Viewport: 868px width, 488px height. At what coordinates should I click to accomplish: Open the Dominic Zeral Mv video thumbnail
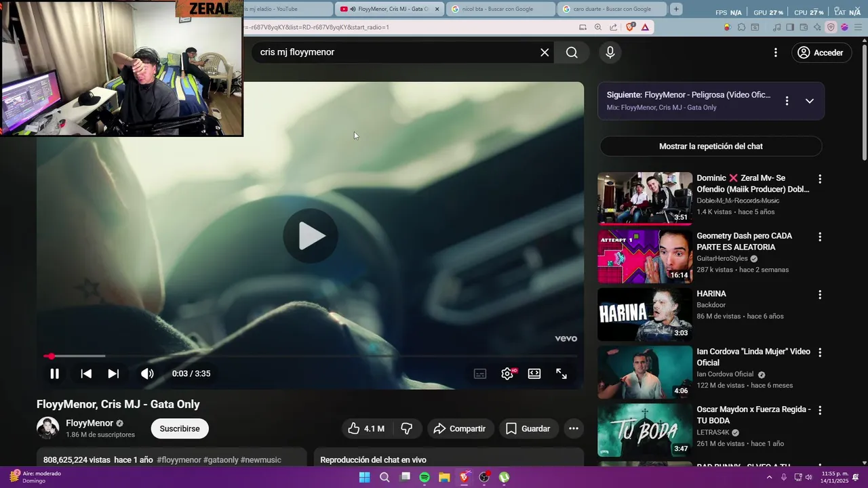pos(645,198)
